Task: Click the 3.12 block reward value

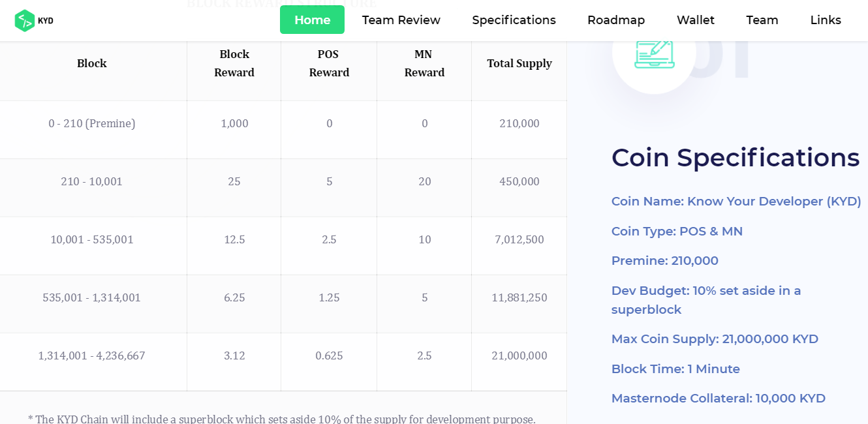Action: click(x=234, y=356)
